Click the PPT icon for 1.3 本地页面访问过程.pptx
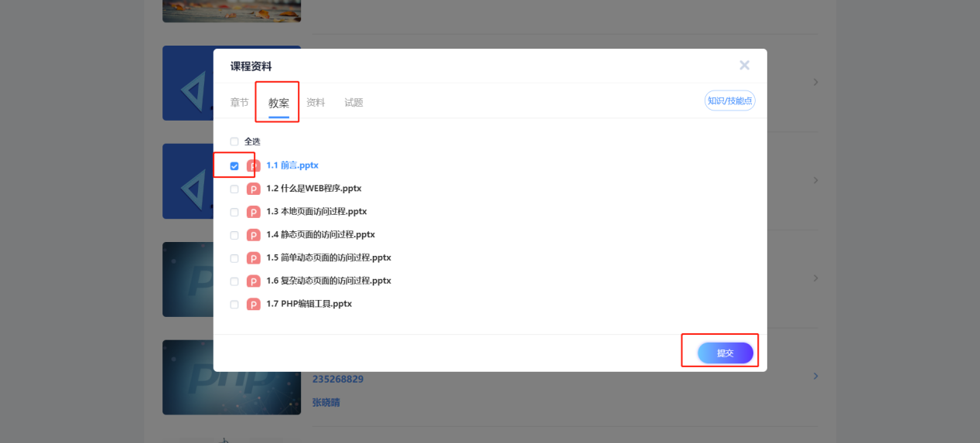The image size is (980, 443). coord(253,212)
